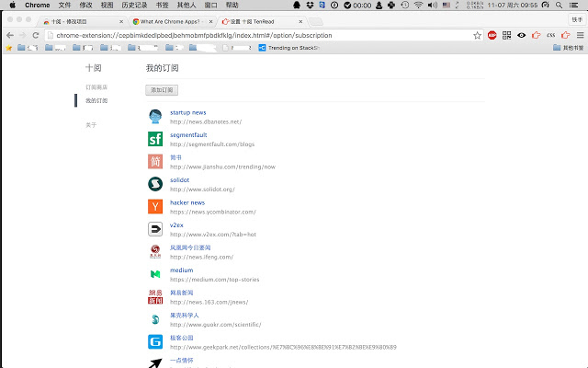Open the 网易新闻 link
Image resolution: width=588 pixels, height=368 pixels.
[182, 293]
